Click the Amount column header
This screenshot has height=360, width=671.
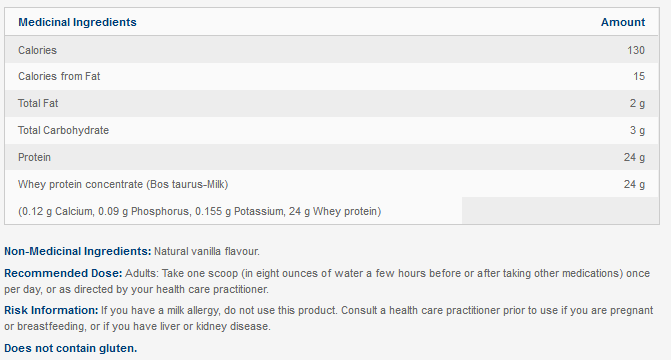(623, 22)
